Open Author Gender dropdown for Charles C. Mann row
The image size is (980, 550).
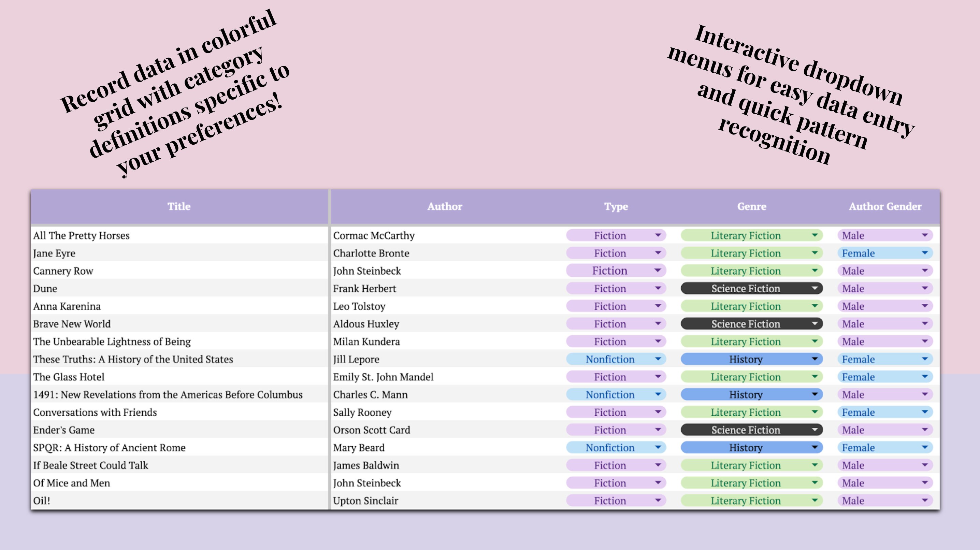point(885,394)
